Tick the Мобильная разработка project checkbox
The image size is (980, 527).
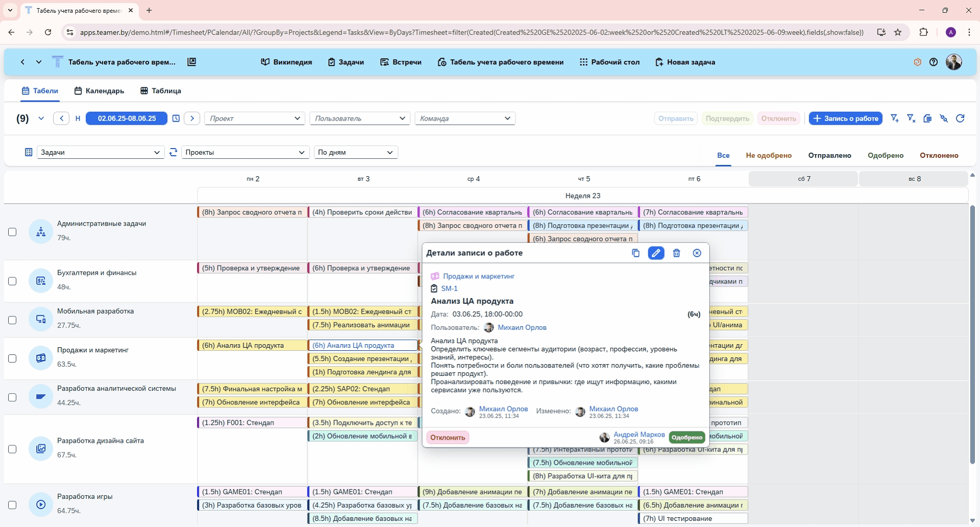point(13,320)
